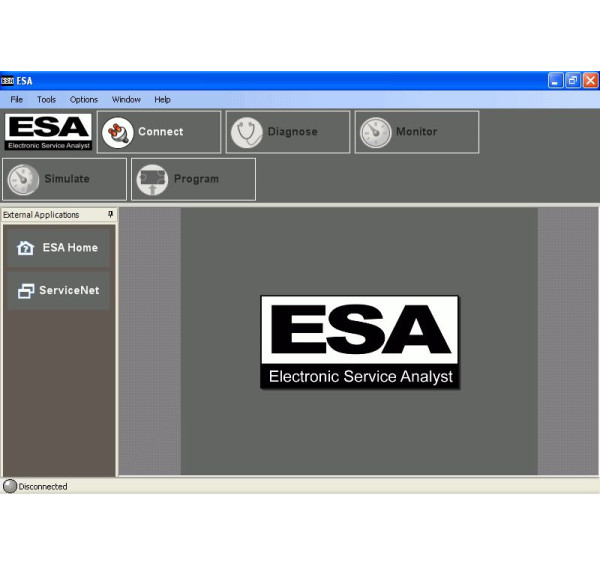Close the ESA application window
The image size is (600, 565).
point(590,81)
